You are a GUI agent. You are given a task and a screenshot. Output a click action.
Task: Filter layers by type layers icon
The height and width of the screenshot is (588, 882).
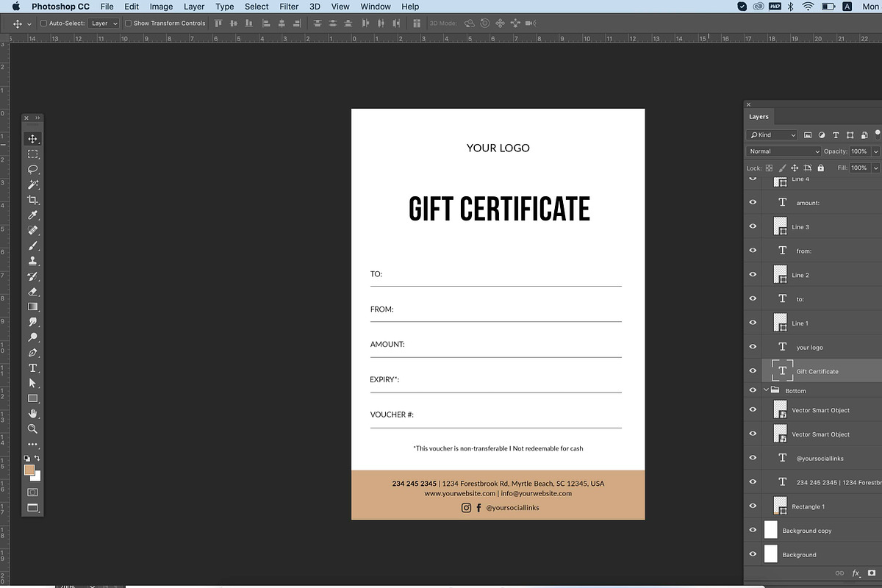(836, 135)
